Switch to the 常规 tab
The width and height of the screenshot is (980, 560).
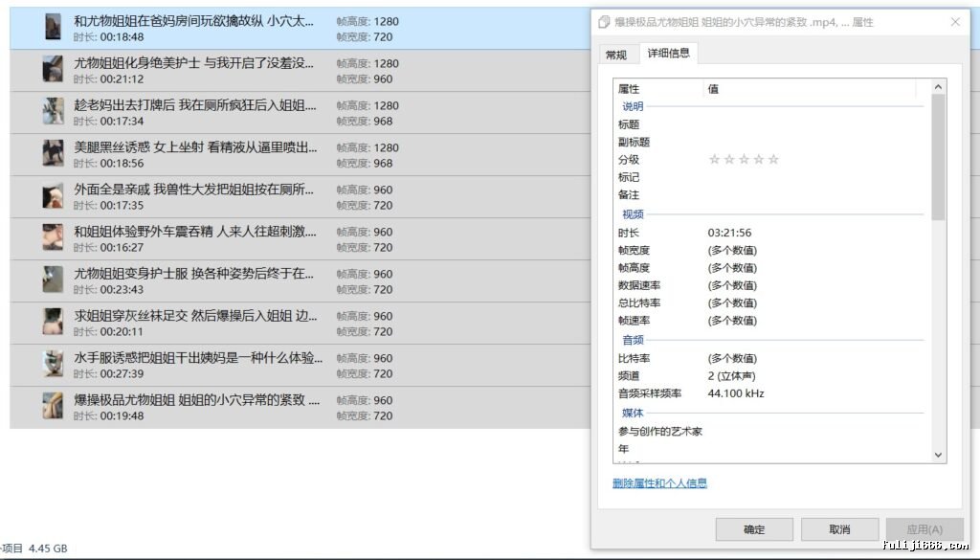pyautogui.click(x=616, y=55)
